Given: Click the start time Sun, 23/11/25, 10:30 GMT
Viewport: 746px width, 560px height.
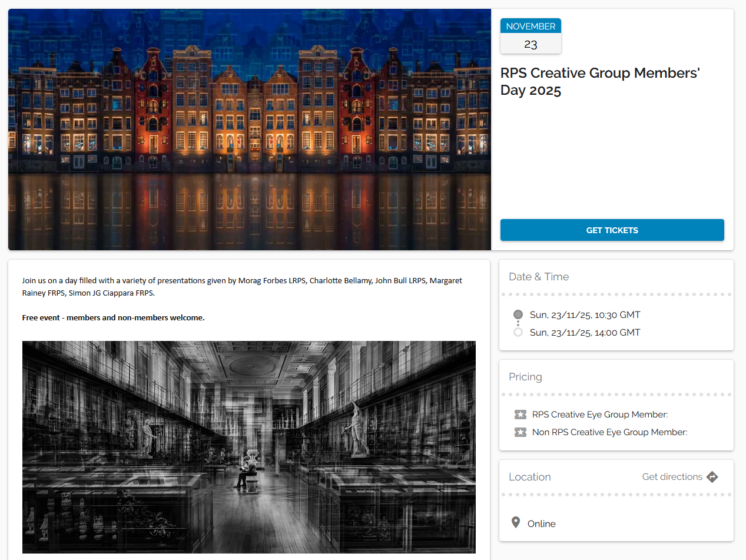Looking at the screenshot, I should 585,314.
